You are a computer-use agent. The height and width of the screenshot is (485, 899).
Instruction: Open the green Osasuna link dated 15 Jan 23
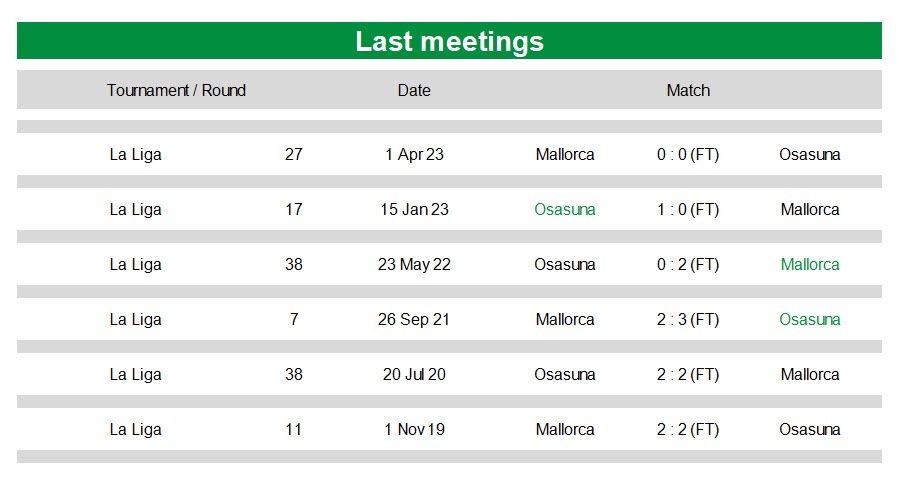point(565,209)
